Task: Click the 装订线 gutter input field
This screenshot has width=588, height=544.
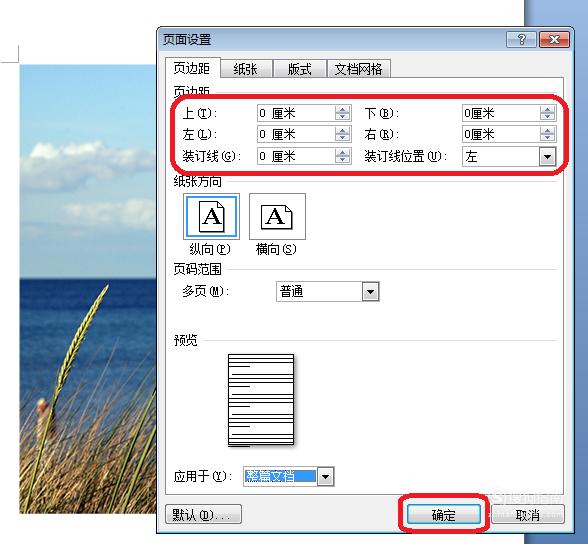Action: (x=296, y=156)
